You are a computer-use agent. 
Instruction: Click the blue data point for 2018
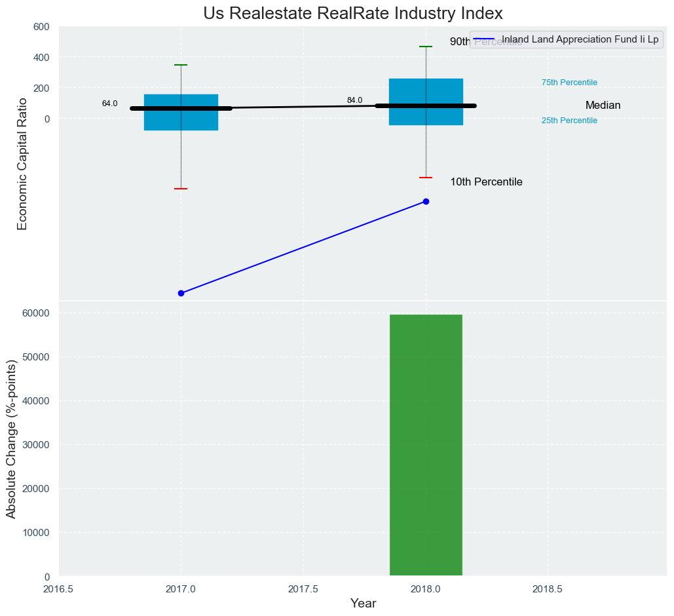coord(426,201)
